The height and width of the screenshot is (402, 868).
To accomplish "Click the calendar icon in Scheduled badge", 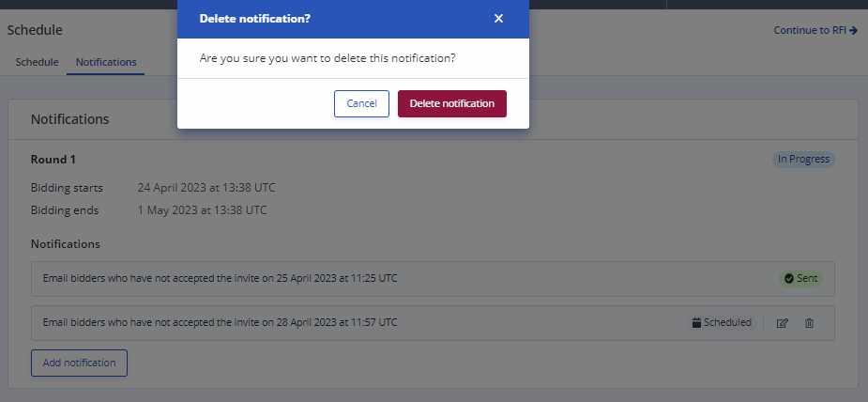I will tap(696, 323).
